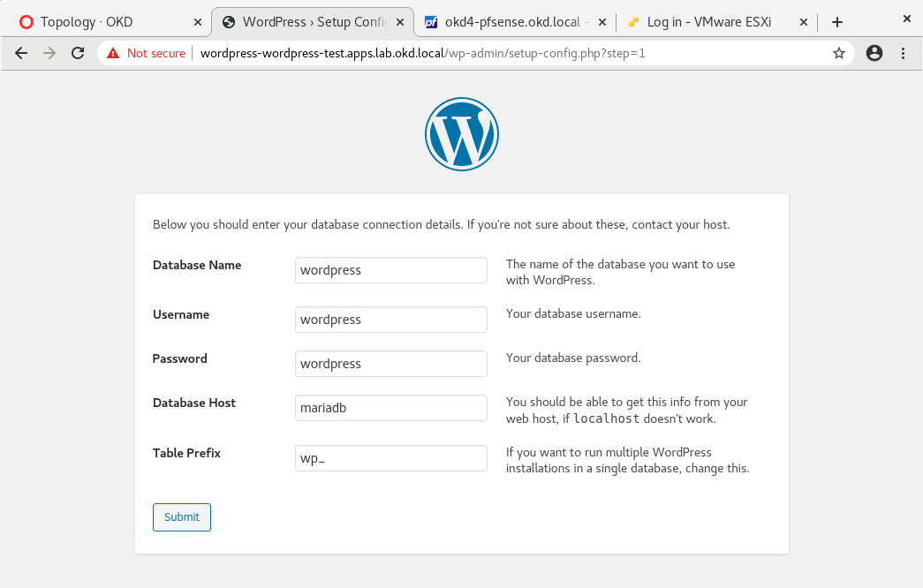
Task: Open a new browser tab
Action: point(837,22)
